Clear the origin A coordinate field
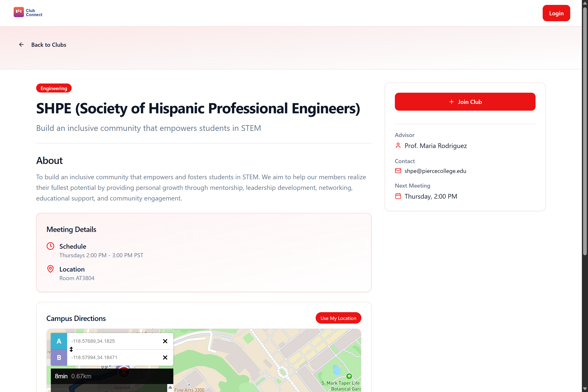 [x=165, y=341]
